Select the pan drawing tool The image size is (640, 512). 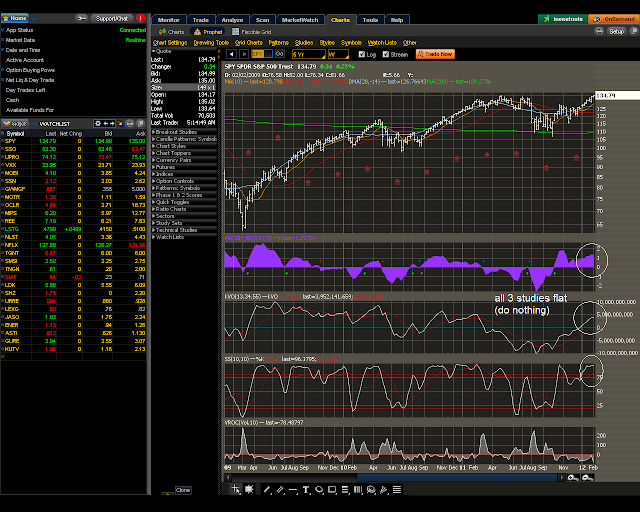tap(249, 489)
